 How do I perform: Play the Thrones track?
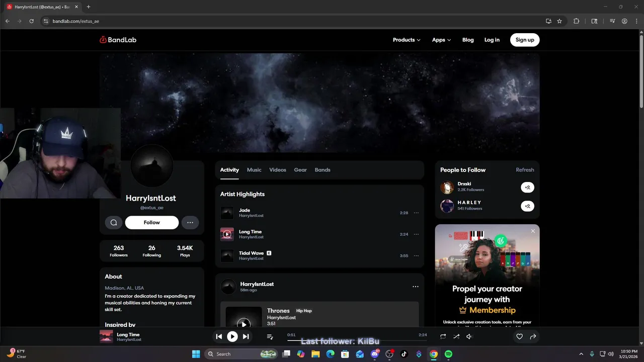[244, 324]
